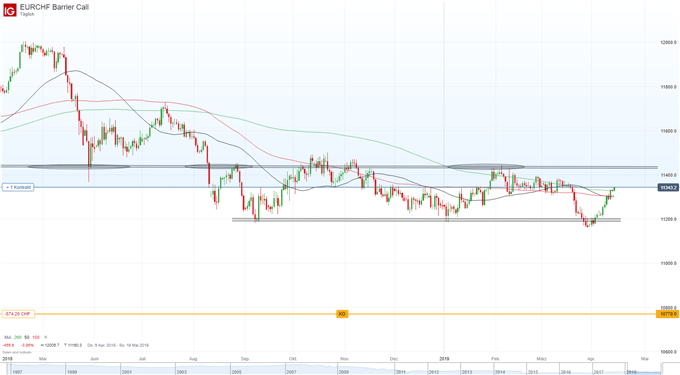This screenshot has height=375, width=680.
Task: Click the EURCHF Barrier Call title
Action: tap(54, 7)
